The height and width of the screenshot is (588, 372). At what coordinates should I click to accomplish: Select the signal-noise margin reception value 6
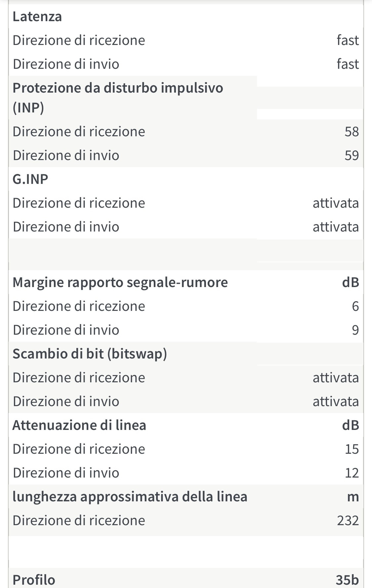click(355, 306)
